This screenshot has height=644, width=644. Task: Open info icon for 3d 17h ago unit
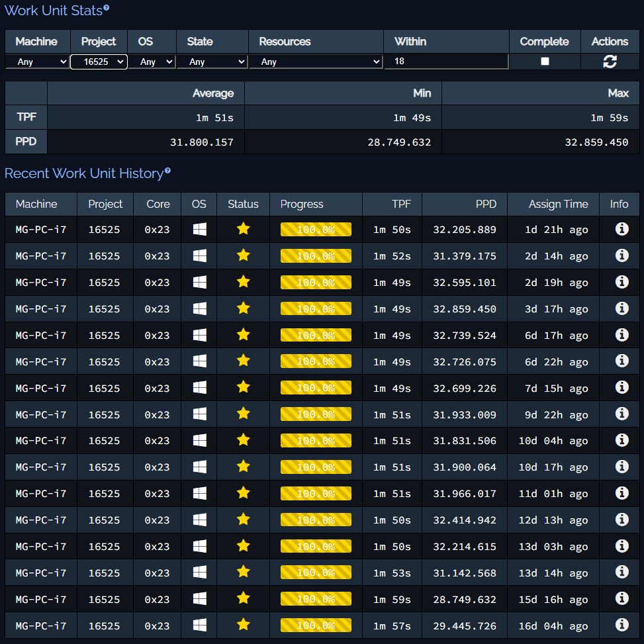point(621,308)
